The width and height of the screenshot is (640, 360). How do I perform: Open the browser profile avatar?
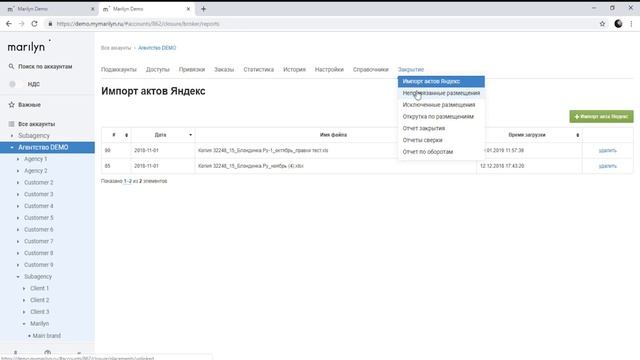pos(618,24)
